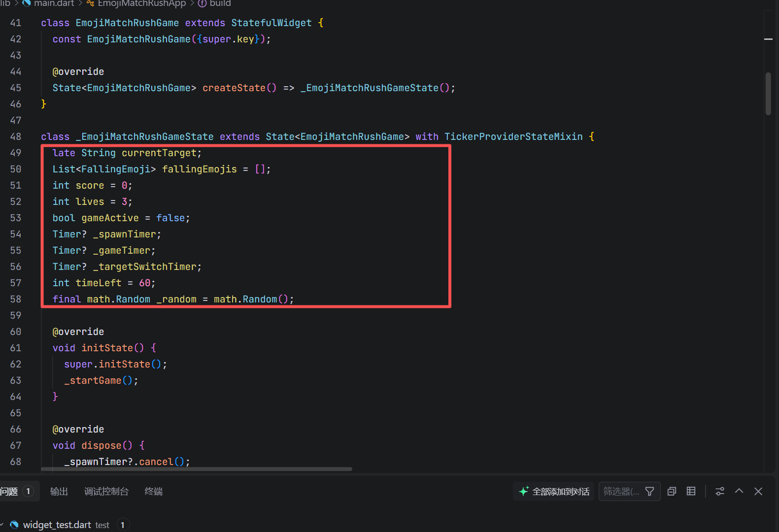Click the function icon before build breadcrumb
The width and height of the screenshot is (779, 532).
coord(202,3)
